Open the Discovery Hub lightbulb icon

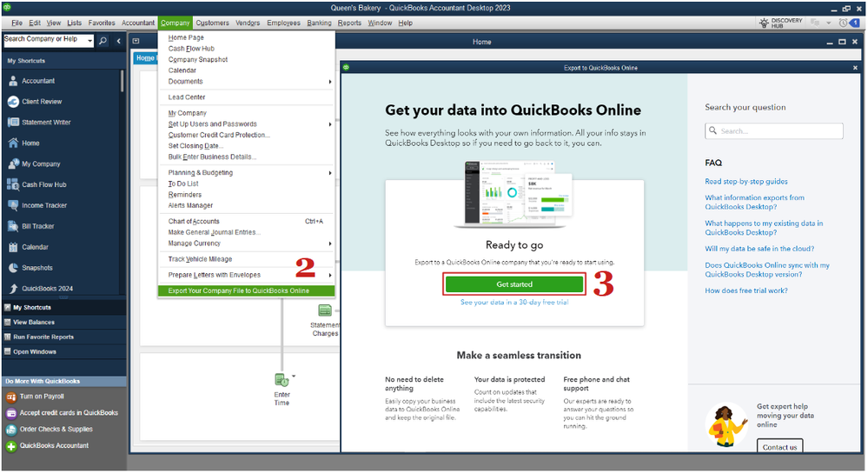(x=764, y=23)
